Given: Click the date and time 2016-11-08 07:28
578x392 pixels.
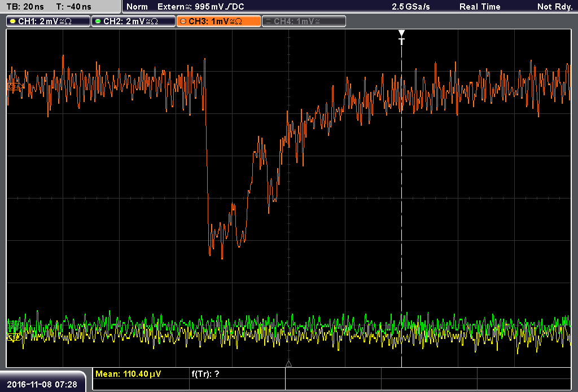Looking at the screenshot, I should click(x=42, y=384).
